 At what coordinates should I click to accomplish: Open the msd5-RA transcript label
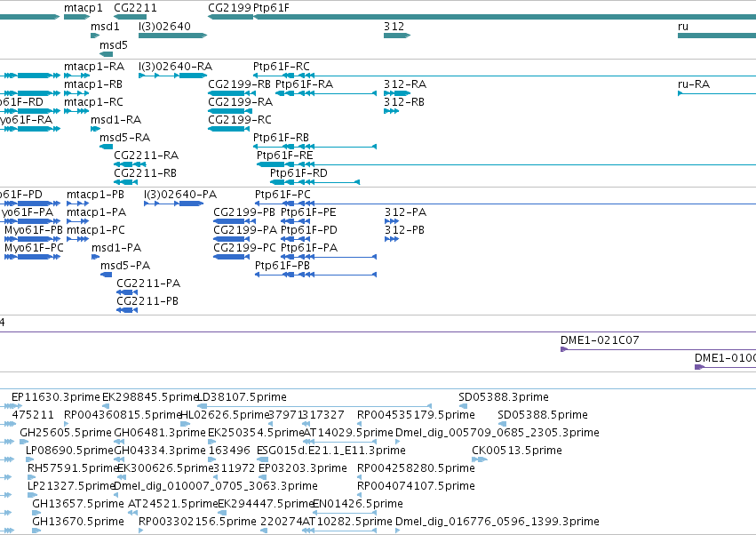pos(124,138)
